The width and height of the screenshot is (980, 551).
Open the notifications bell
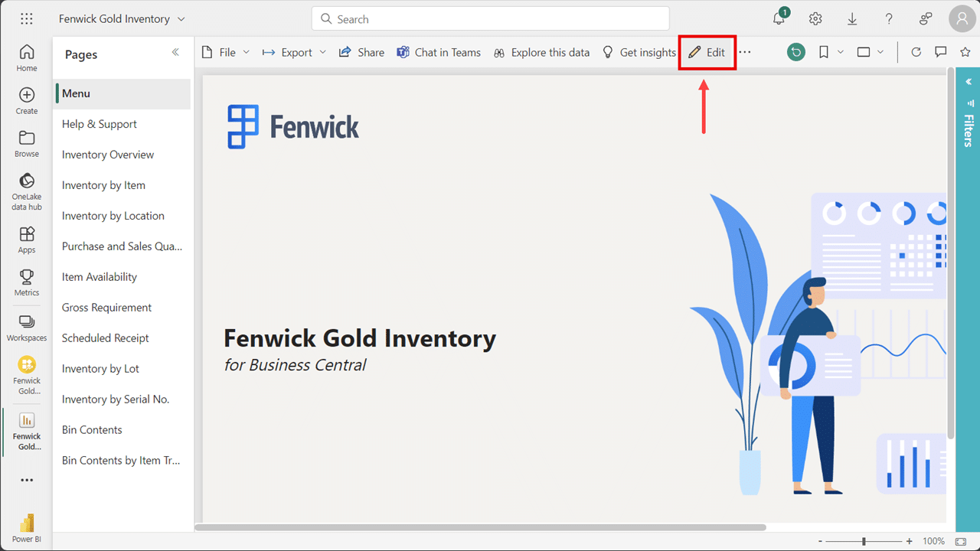tap(779, 18)
